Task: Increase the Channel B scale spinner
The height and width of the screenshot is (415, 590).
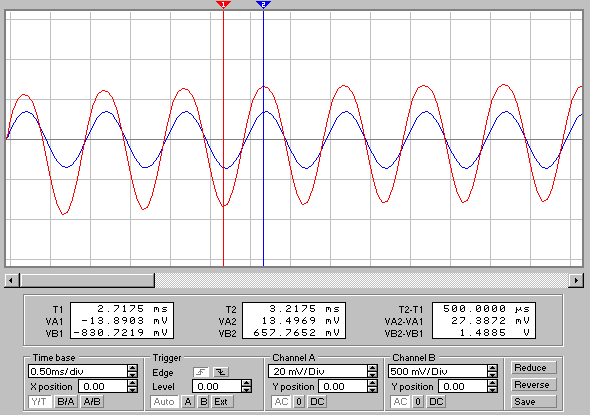Action: coord(492,368)
